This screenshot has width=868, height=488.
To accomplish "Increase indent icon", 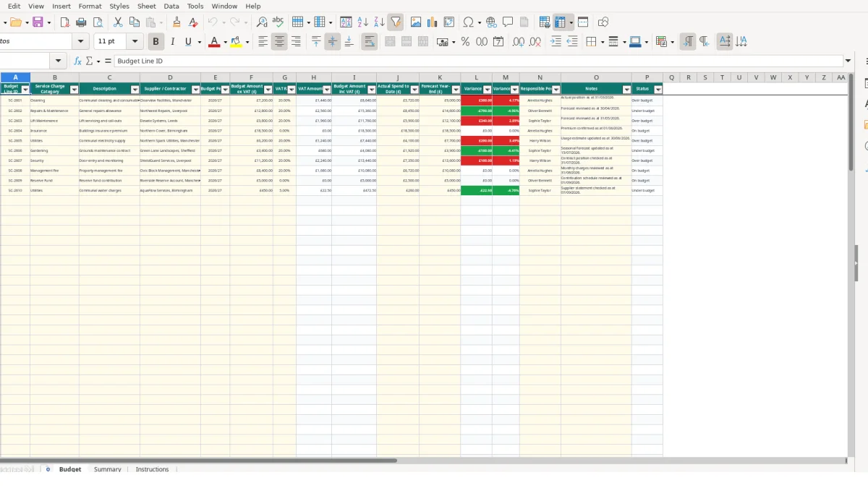I will (556, 42).
